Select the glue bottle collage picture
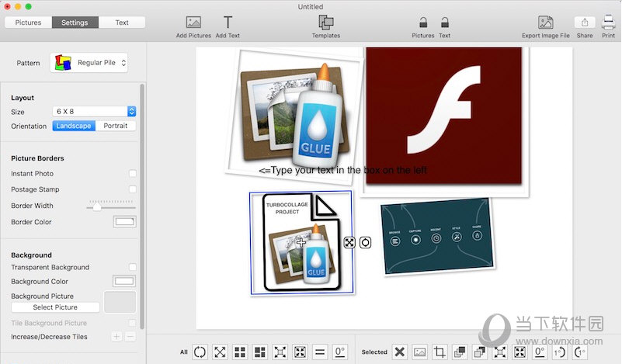This screenshot has height=364, width=622. pyautogui.click(x=294, y=115)
